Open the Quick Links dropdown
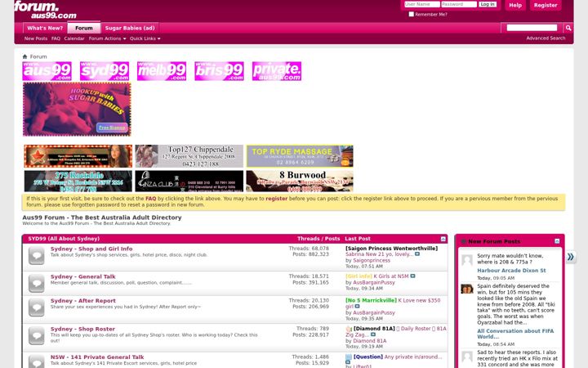Screen dimensions: 588x368 point(145,38)
